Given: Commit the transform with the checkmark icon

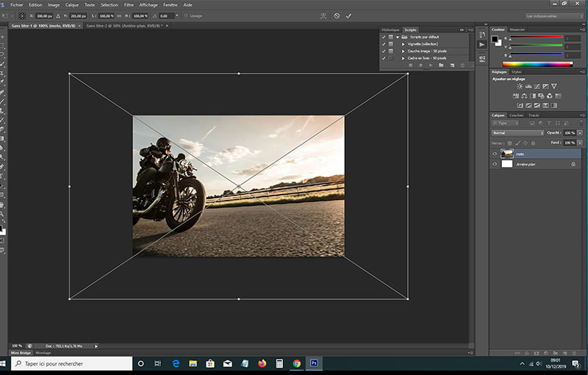Looking at the screenshot, I should click(x=348, y=15).
